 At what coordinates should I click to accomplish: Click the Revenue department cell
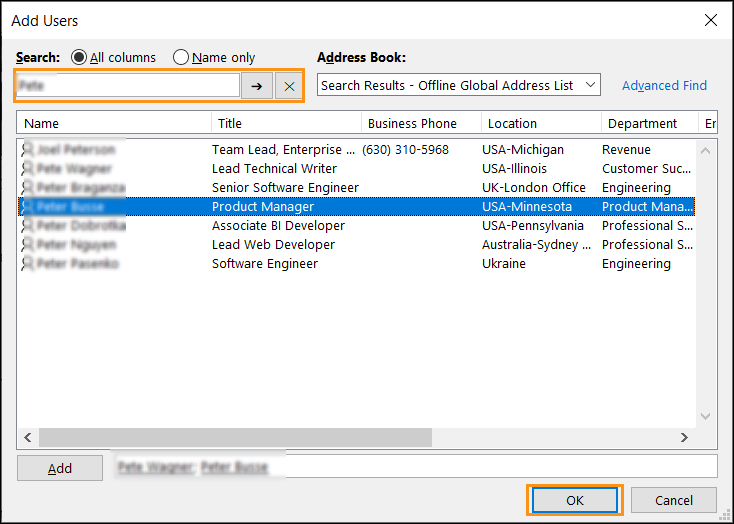(x=626, y=149)
